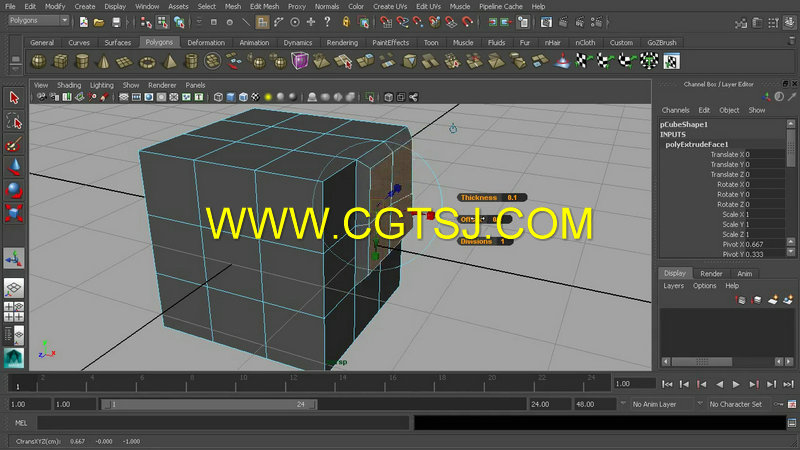Switch to the GoZBrush shelf tab
The image size is (800, 450).
662,43
